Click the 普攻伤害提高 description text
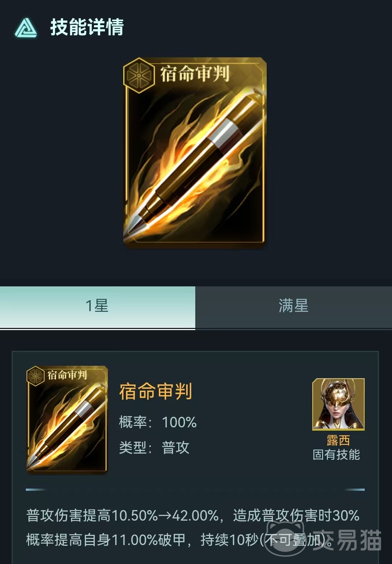 (193, 528)
